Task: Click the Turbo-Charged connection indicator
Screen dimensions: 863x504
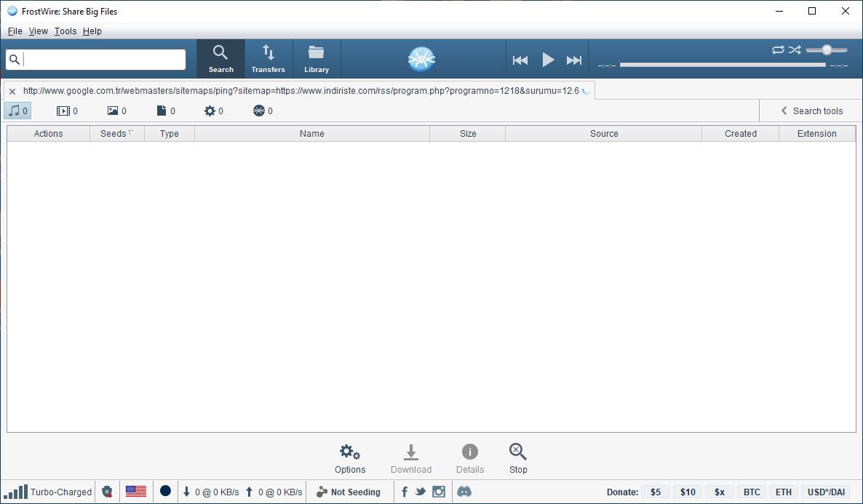Action: point(47,492)
